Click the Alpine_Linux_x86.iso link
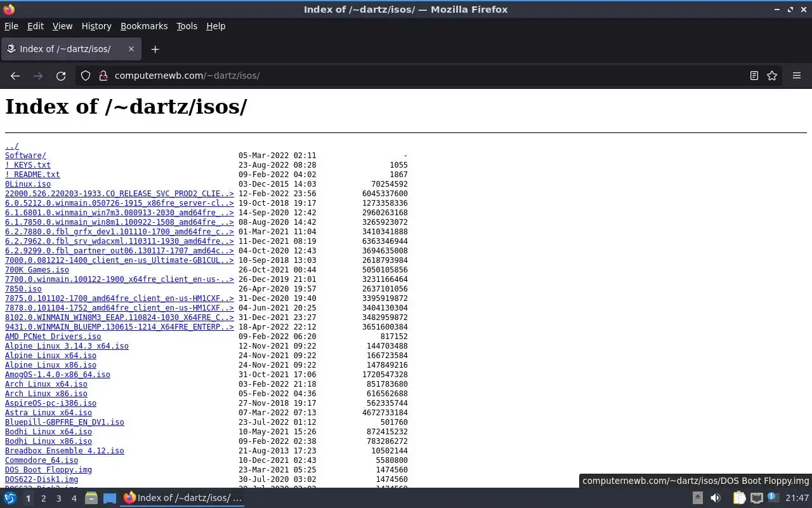The width and height of the screenshot is (812, 508). point(51,365)
